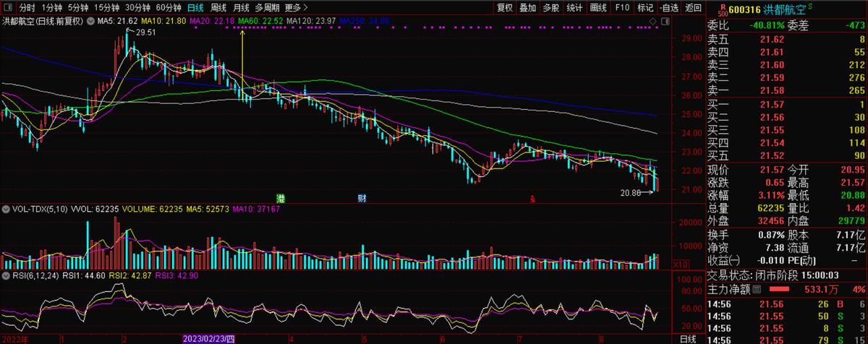Toggle the left sidebar panel icon
Image resolution: width=868 pixels, height=344 pixels.
(x=7, y=8)
